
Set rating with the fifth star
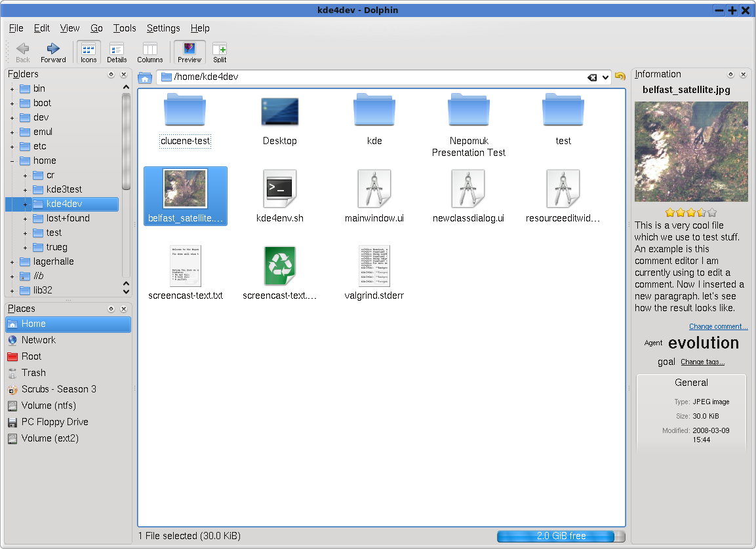(x=712, y=212)
